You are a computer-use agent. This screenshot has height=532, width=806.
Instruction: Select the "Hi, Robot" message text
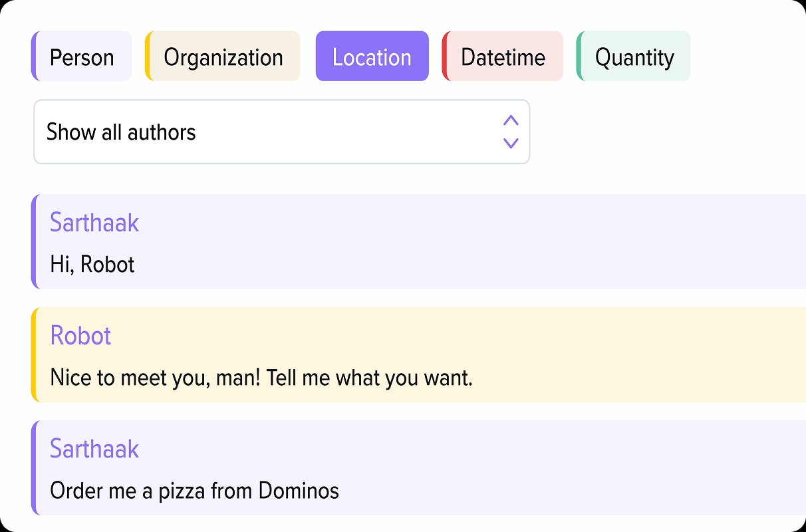92,265
